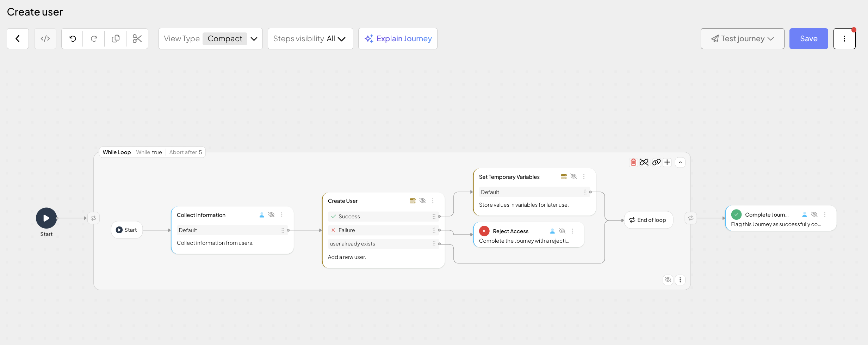Delete the While Loop with trash icon
The image size is (868, 345).
coord(633,162)
